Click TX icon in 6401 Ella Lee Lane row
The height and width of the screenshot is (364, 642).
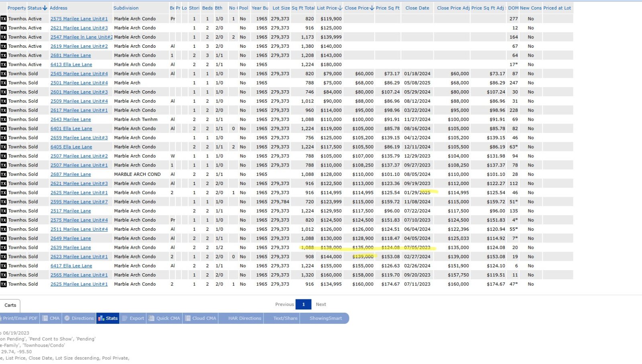4,128
